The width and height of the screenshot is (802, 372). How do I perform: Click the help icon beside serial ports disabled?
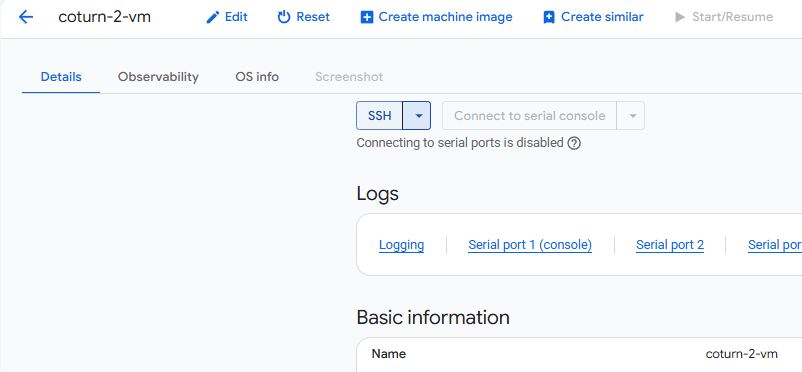pos(574,143)
